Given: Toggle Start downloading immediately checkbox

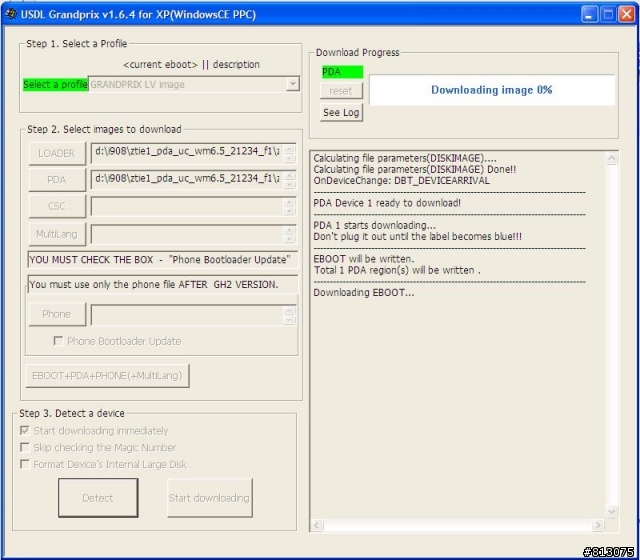Looking at the screenshot, I should (24, 431).
